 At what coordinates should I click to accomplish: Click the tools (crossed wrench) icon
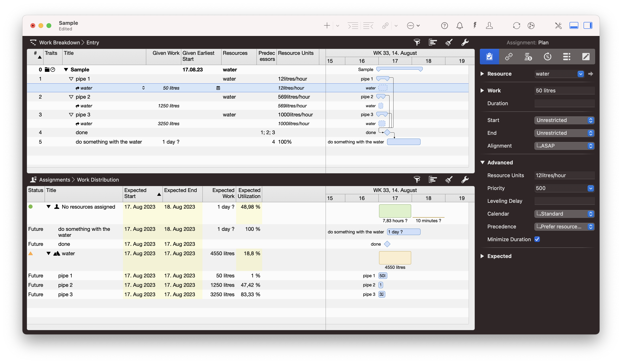coord(558,26)
